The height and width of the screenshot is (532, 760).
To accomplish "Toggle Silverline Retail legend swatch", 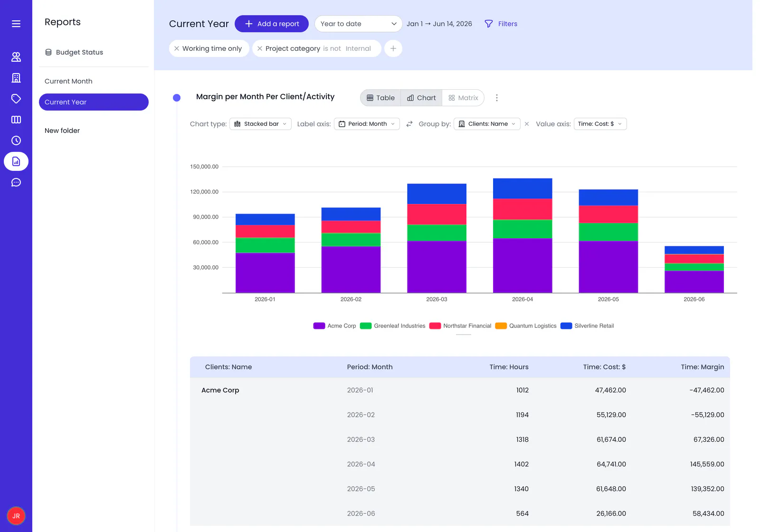I will [566, 326].
